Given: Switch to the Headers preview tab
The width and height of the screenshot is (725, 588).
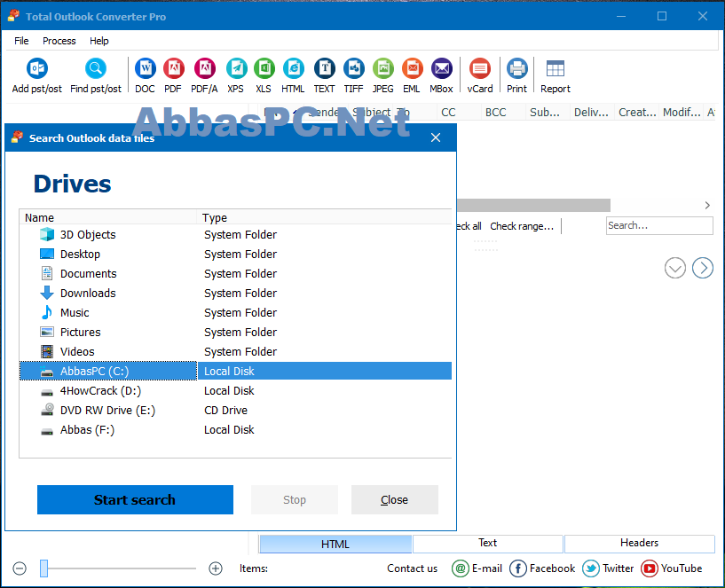Looking at the screenshot, I should 640,543.
